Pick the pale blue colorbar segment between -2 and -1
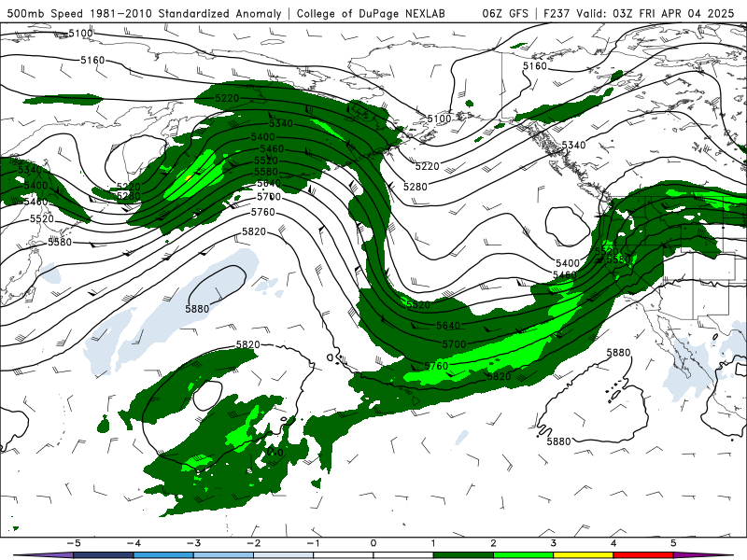Viewport: 747px width, 560px height. (x=284, y=555)
